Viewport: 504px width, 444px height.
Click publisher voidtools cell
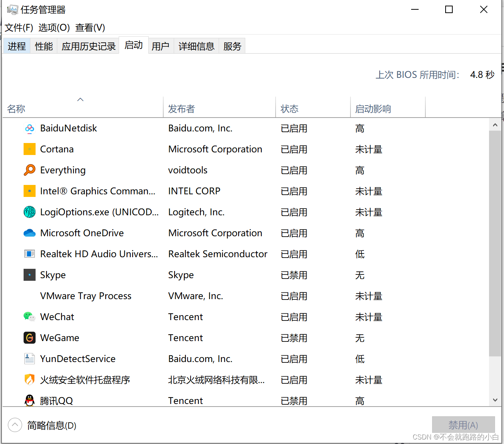188,170
